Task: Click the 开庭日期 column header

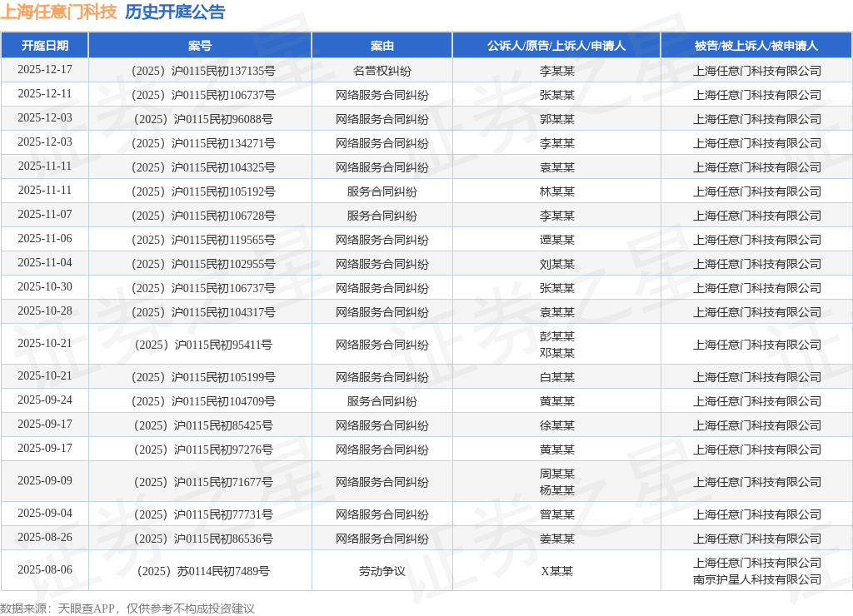Action: 45,46
